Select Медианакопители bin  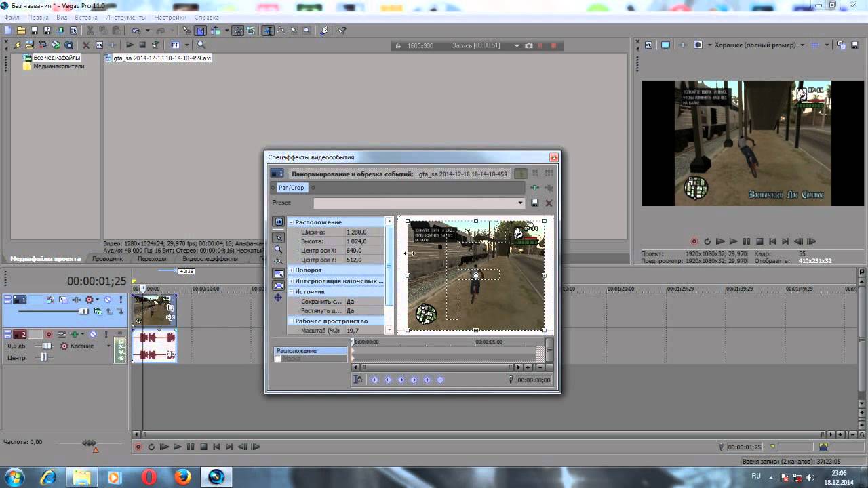click(x=59, y=66)
